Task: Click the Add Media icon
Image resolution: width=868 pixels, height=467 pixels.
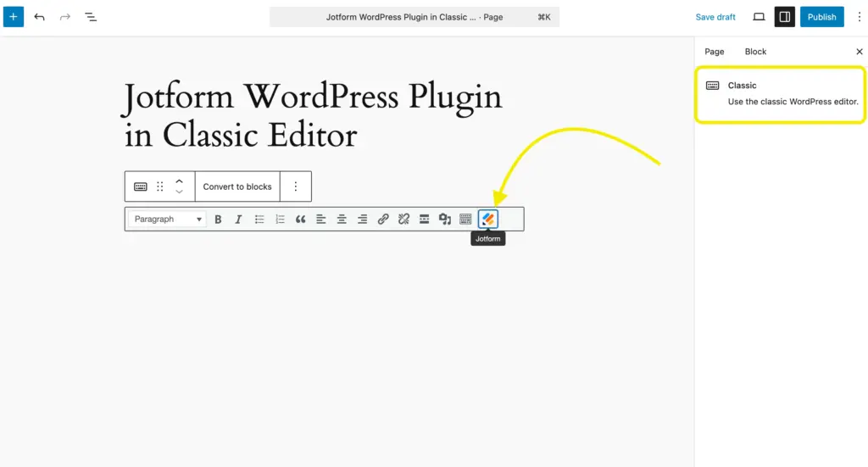Action: (x=444, y=220)
